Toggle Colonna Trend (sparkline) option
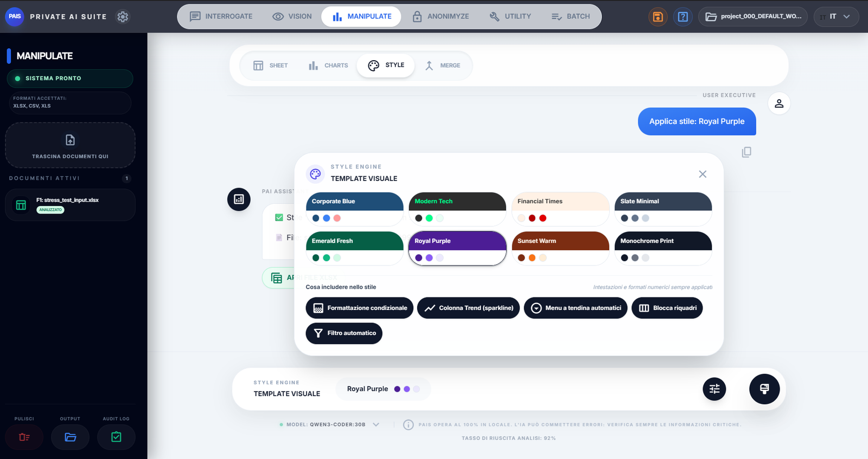The image size is (868, 459). click(469, 308)
